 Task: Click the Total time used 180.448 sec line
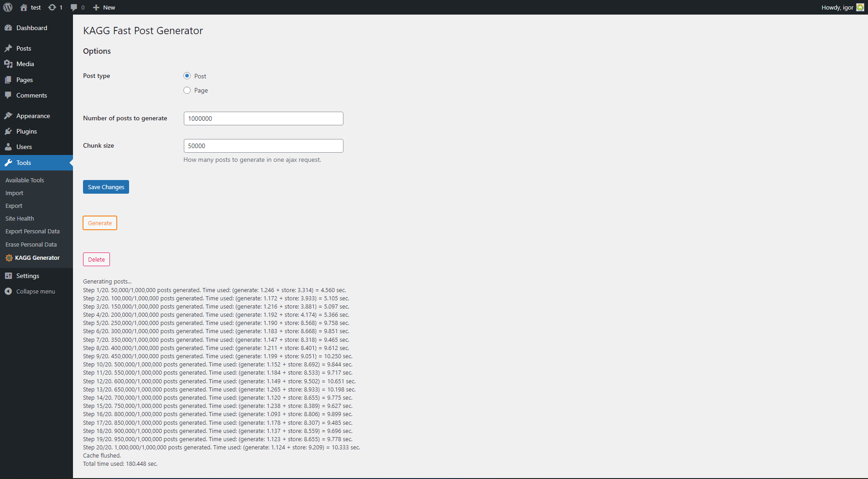click(x=120, y=464)
